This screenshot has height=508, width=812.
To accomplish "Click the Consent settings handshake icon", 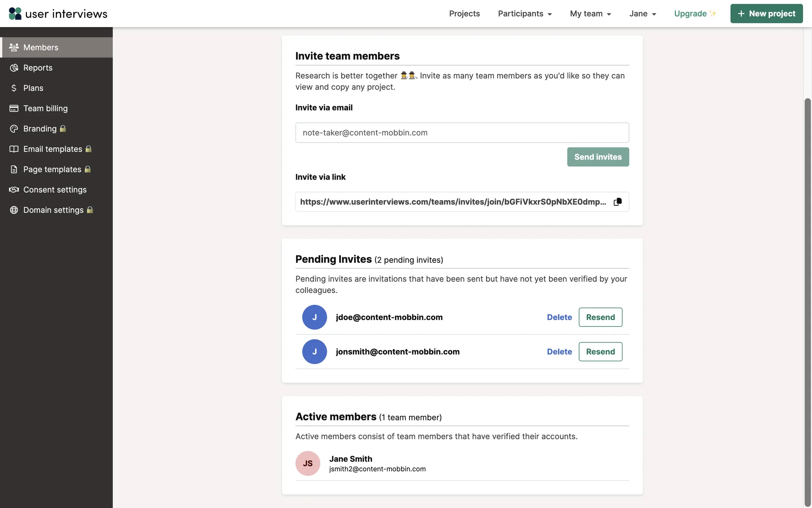I will tap(14, 190).
